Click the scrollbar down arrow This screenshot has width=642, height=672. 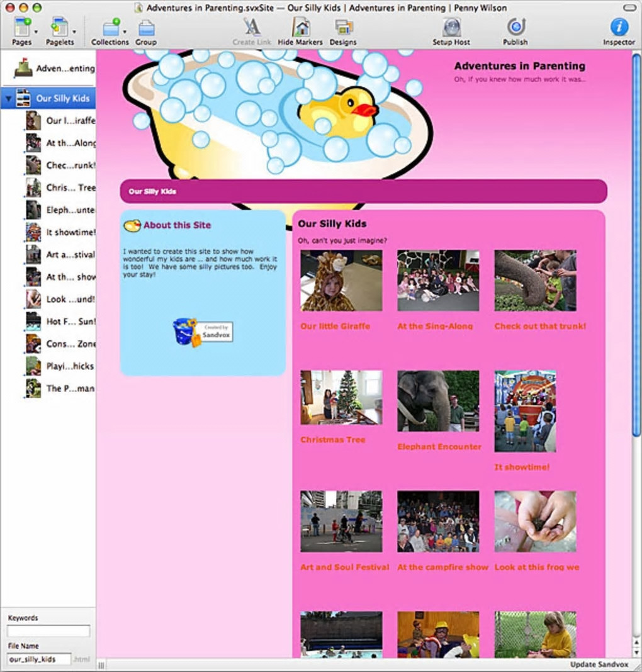pyautogui.click(x=636, y=653)
